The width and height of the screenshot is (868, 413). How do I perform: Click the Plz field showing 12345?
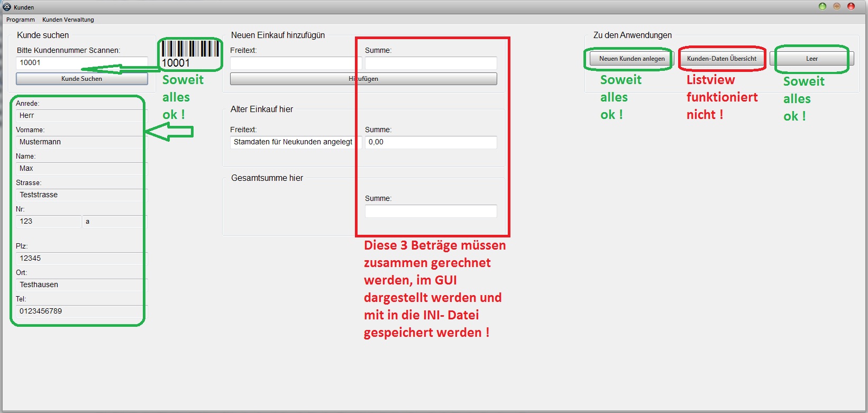tap(79, 259)
